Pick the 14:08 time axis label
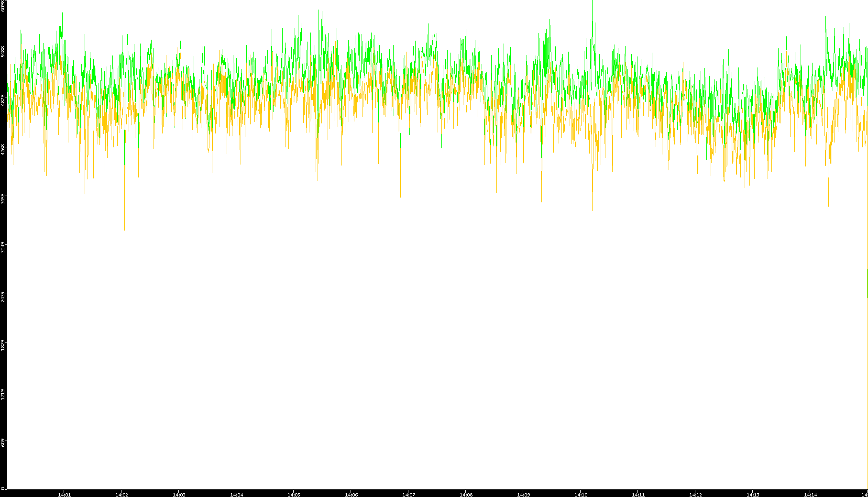 coord(466,495)
